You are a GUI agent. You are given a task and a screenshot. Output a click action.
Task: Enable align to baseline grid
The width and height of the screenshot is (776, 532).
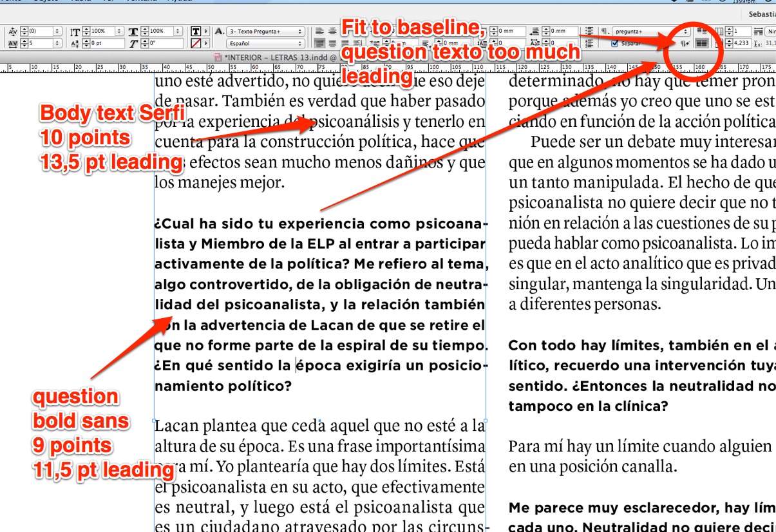pyautogui.click(x=701, y=43)
